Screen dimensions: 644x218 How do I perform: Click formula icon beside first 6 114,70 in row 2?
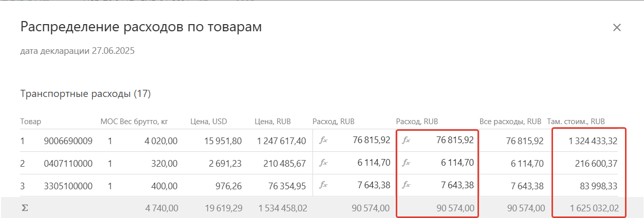tap(323, 163)
